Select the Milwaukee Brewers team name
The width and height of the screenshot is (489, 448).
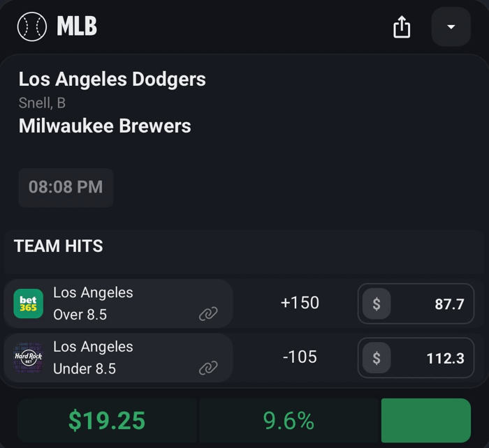click(105, 126)
